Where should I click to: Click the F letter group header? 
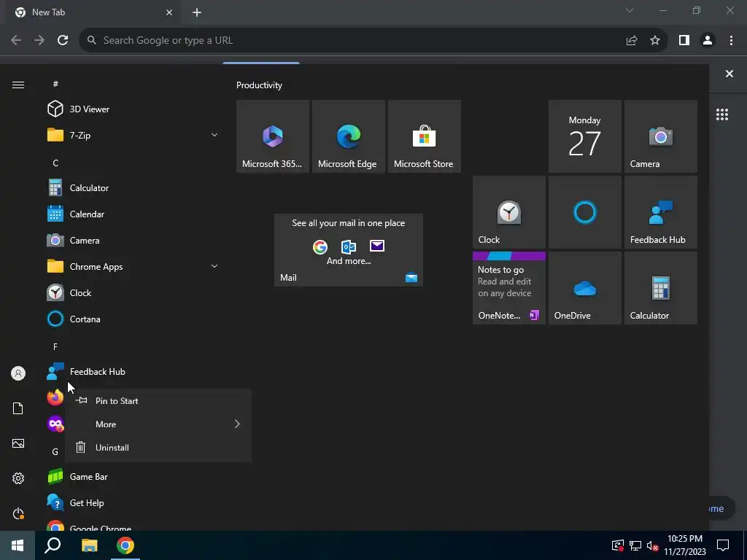coord(55,346)
